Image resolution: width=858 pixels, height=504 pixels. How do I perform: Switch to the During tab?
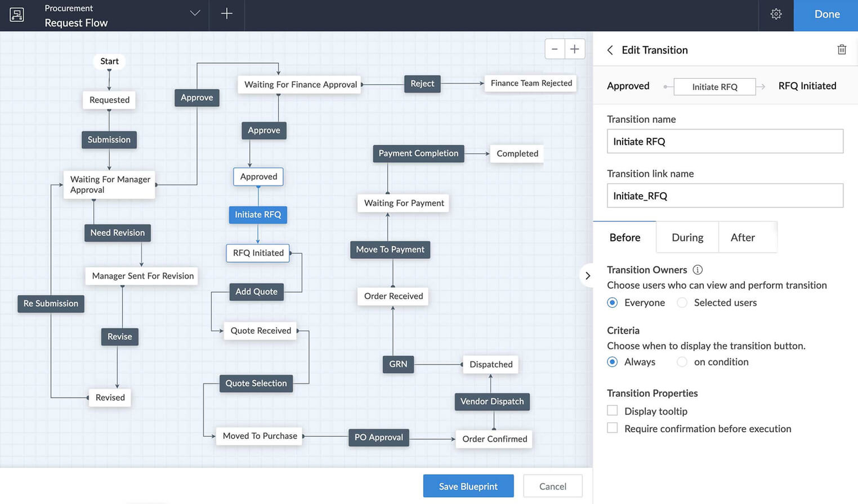(x=687, y=238)
